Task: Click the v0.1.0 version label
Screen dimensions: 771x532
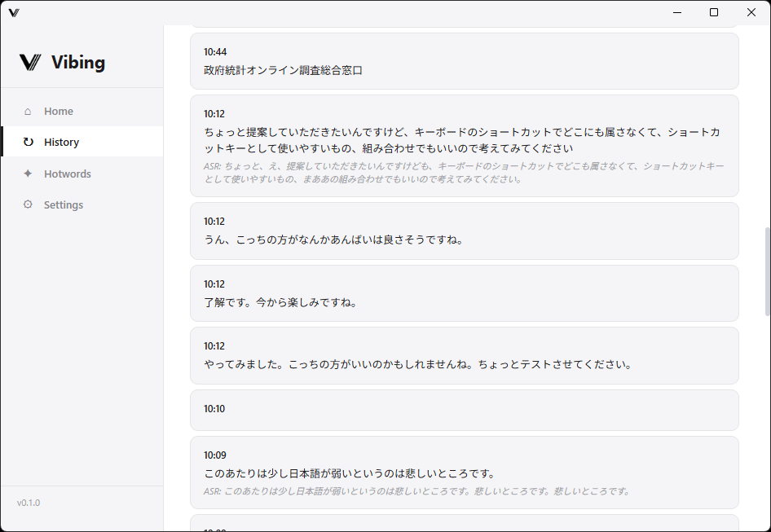Action: pos(29,503)
